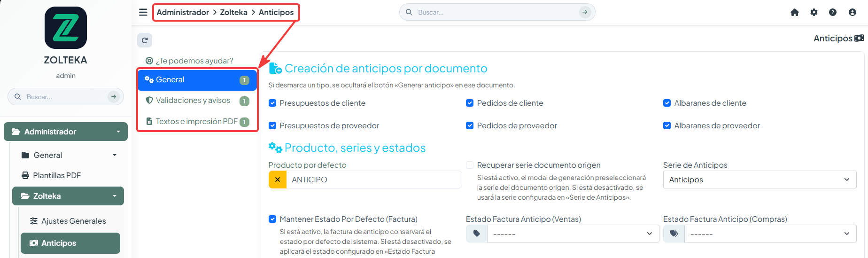Uncheck Albaranes de cliente
Screen dimensions: 868x258
[x=667, y=103]
